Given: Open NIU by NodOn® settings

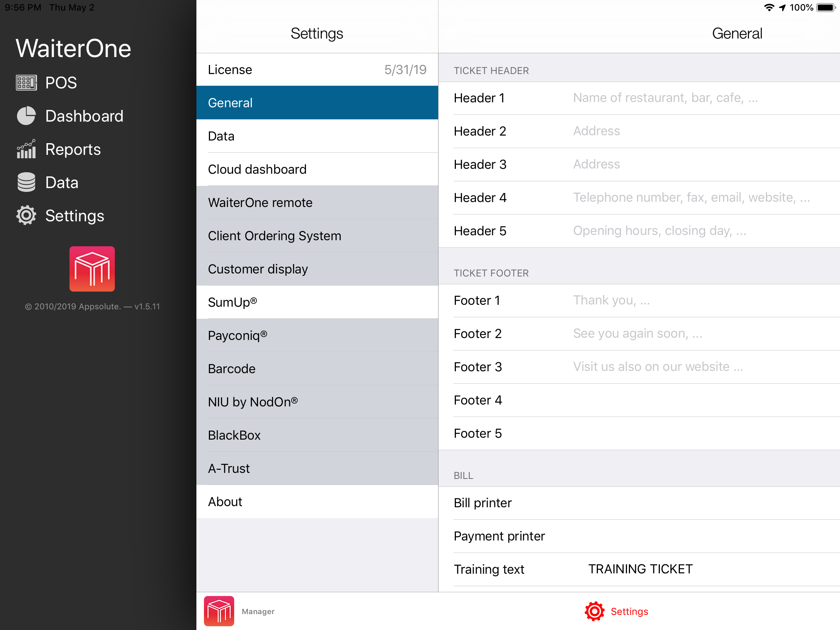Looking at the screenshot, I should [317, 402].
